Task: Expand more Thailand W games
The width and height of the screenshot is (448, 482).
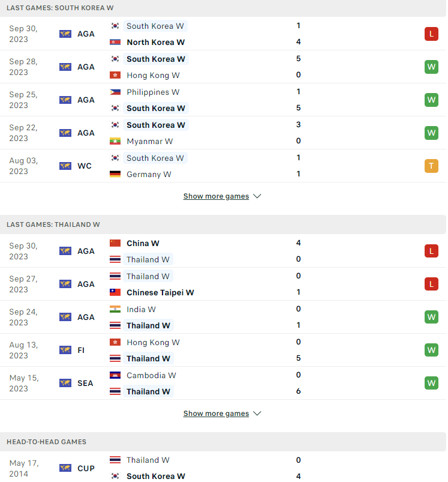Action: click(x=216, y=414)
